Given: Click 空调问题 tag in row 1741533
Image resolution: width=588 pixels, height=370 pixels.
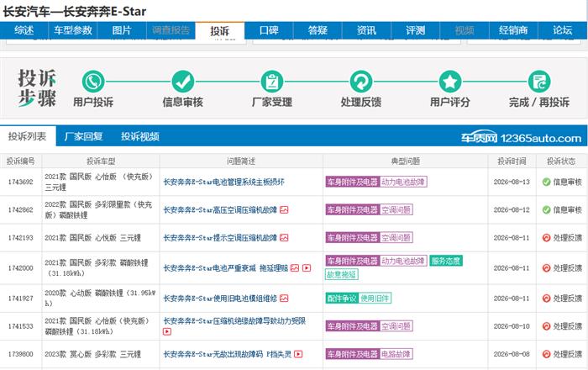Looking at the screenshot, I should (396, 326).
